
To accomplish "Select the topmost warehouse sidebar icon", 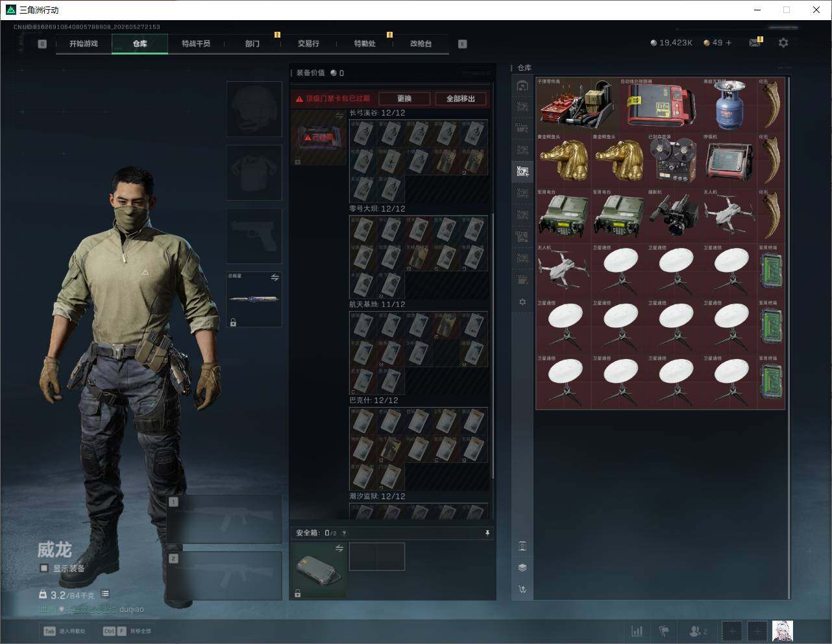I will pos(522,86).
